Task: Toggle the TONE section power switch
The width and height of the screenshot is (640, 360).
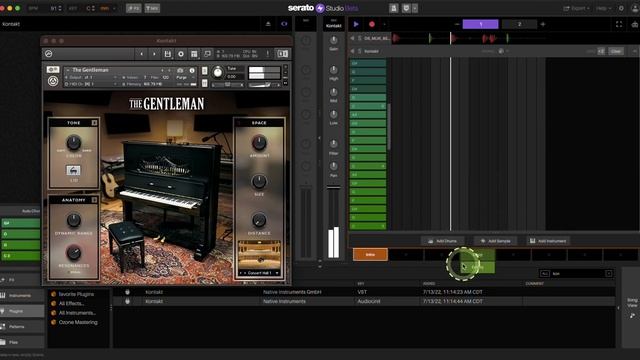Action: pos(94,122)
